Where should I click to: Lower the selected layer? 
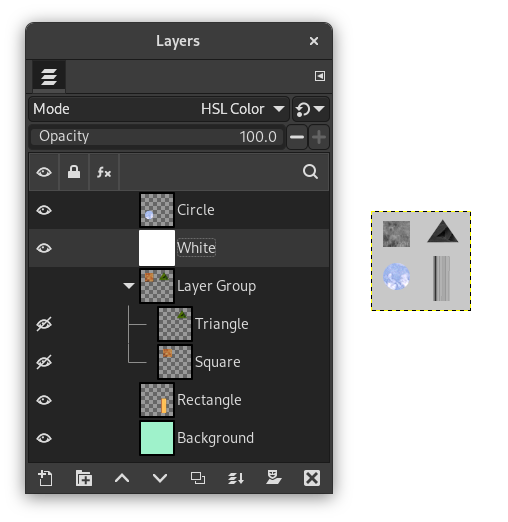160,478
